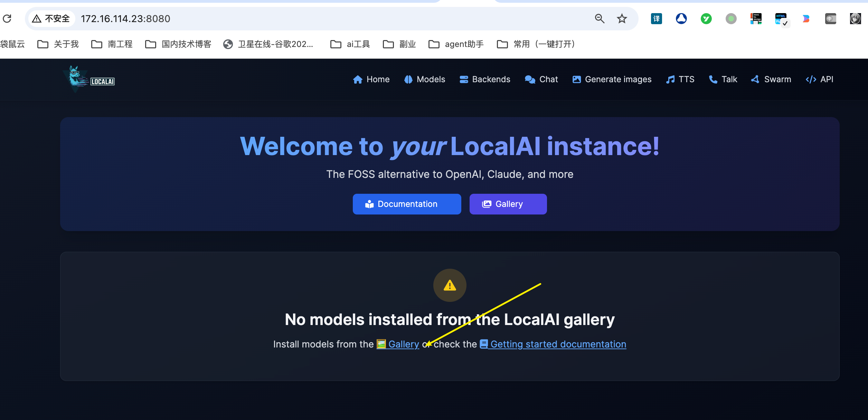Click the LocalAI llama logo
Image resolution: width=868 pixels, height=420 pixels.
(89, 79)
